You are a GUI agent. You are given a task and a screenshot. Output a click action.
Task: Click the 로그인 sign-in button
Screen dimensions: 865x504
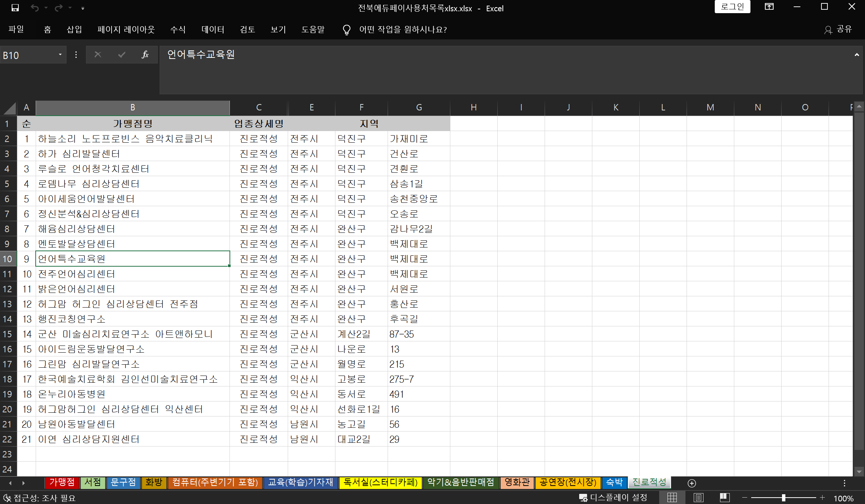(732, 7)
